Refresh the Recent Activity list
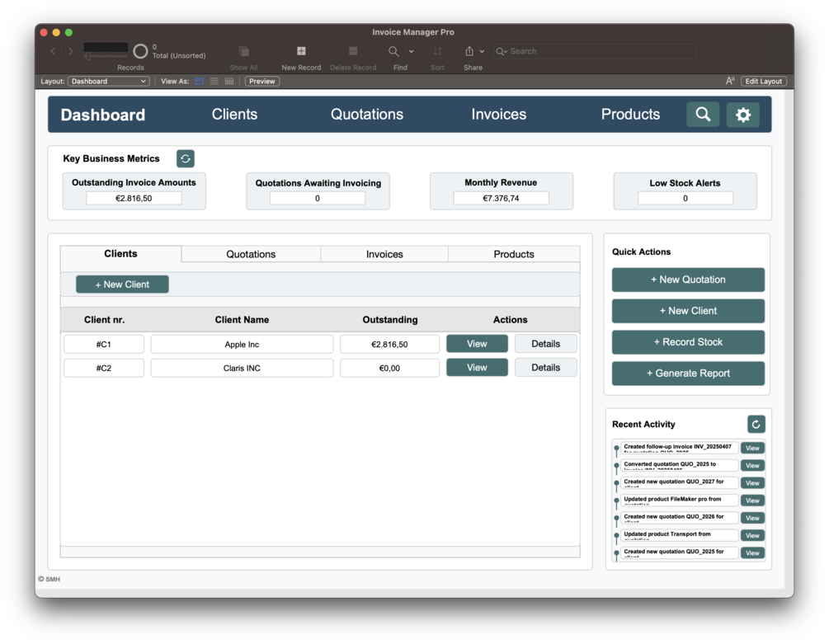The width and height of the screenshot is (829, 644). [x=756, y=424]
